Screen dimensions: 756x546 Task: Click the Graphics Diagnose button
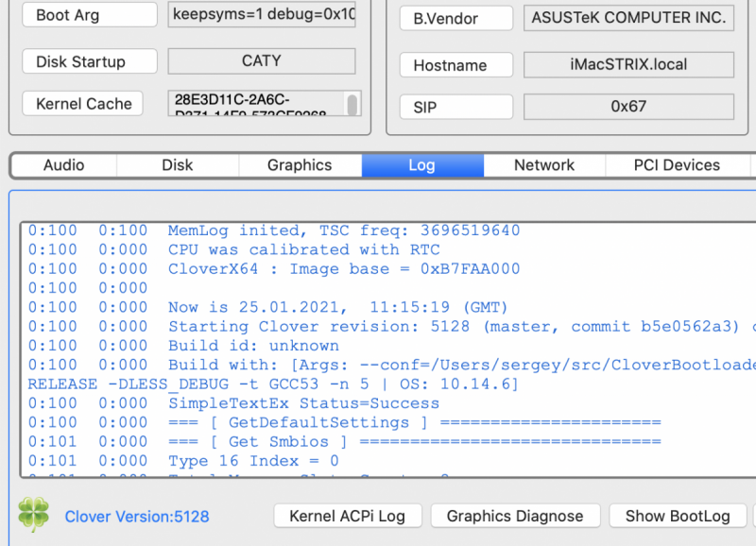click(x=515, y=516)
